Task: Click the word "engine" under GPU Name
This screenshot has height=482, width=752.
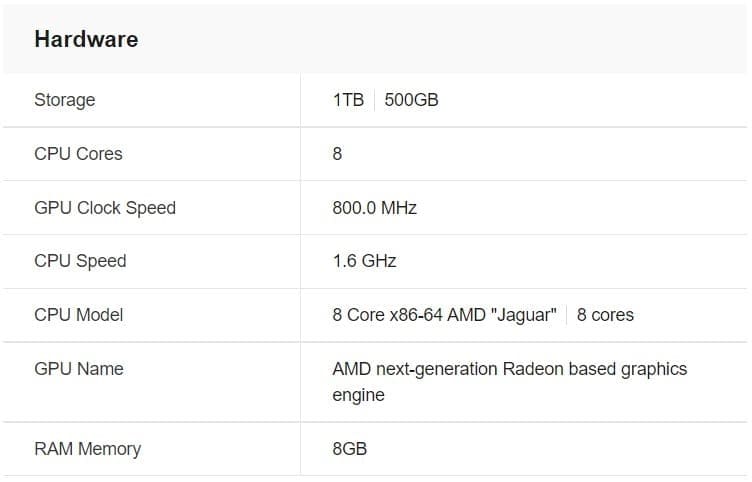Action: tap(358, 395)
